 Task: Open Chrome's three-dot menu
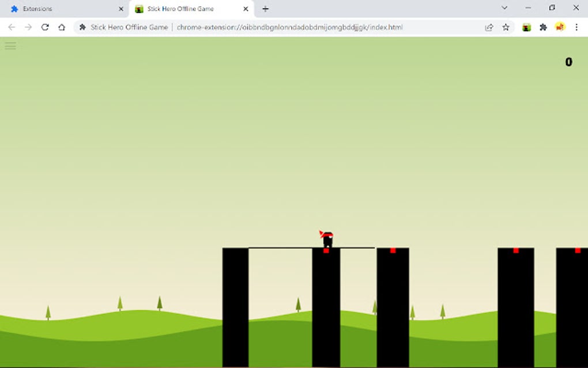[x=577, y=27]
